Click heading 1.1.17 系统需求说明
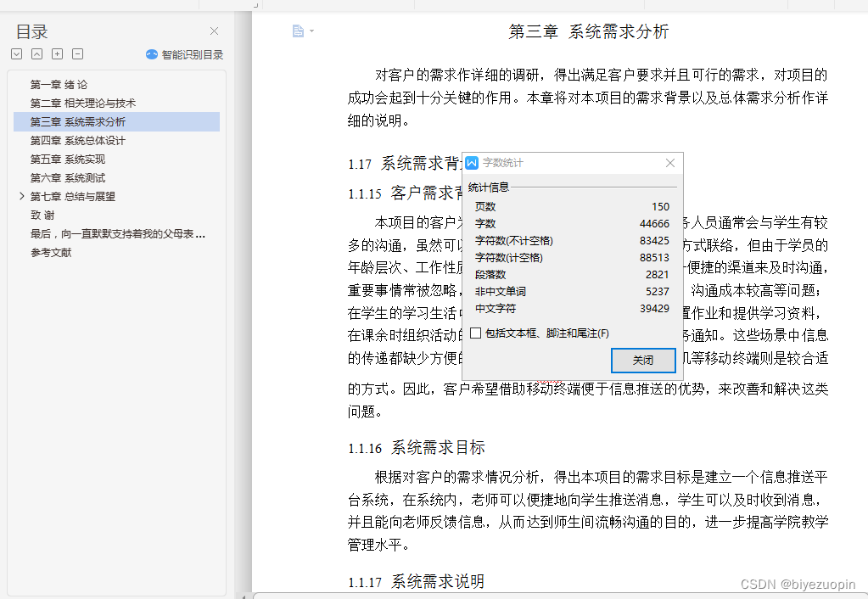 click(x=417, y=581)
